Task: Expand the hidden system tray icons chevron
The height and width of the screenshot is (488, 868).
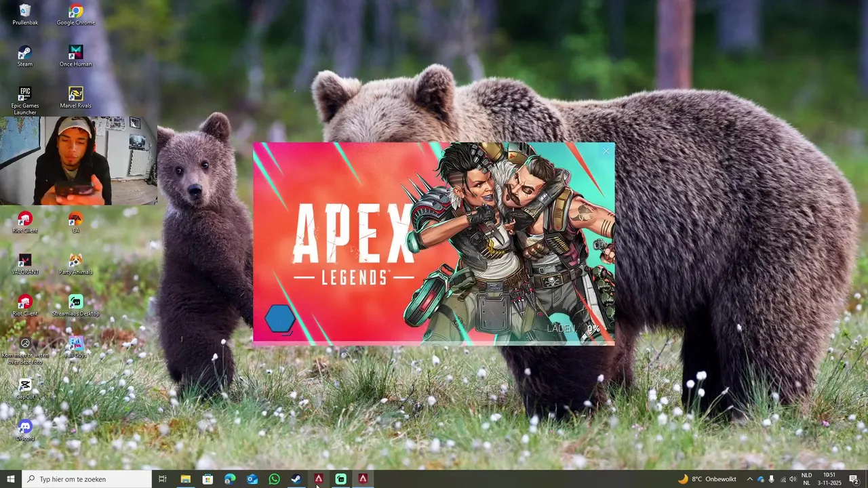Action: (x=749, y=479)
